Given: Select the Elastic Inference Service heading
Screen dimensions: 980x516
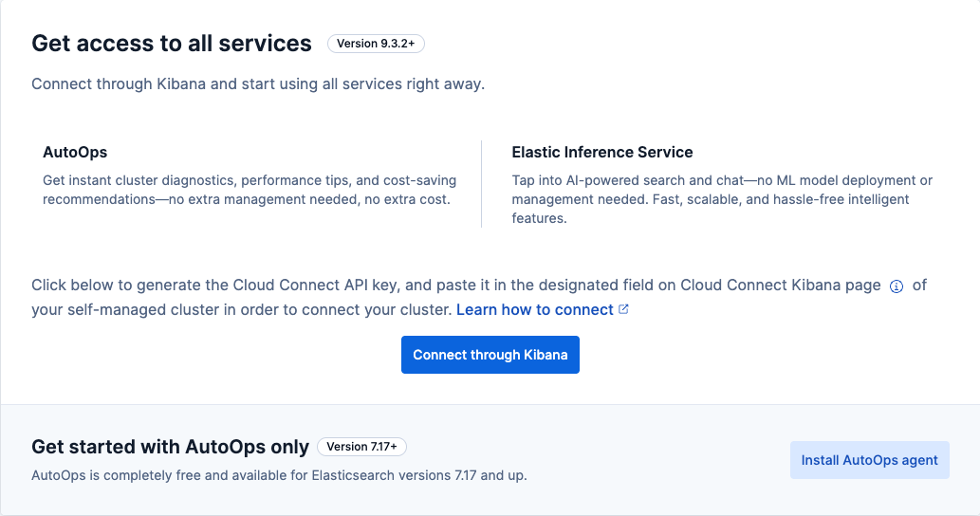Looking at the screenshot, I should pyautogui.click(x=601, y=153).
